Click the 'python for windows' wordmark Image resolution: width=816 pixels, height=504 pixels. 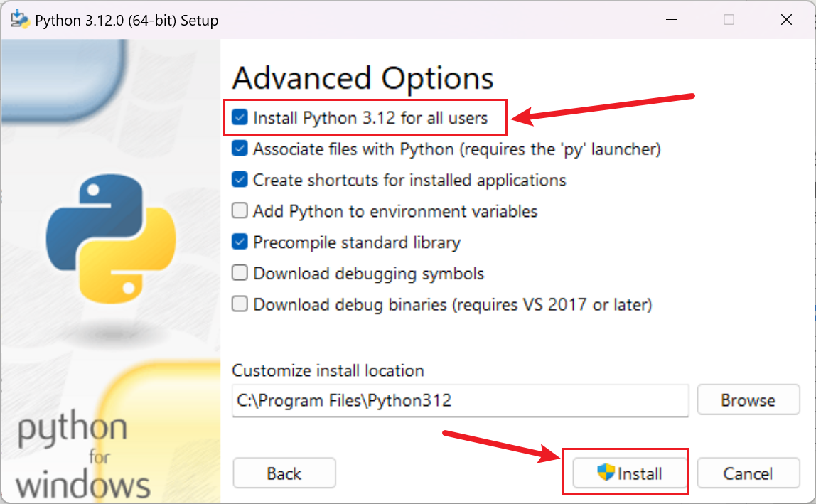[x=82, y=456]
